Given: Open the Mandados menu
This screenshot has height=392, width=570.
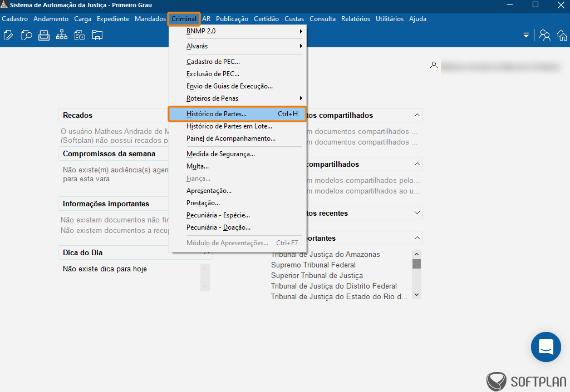Looking at the screenshot, I should click(150, 19).
